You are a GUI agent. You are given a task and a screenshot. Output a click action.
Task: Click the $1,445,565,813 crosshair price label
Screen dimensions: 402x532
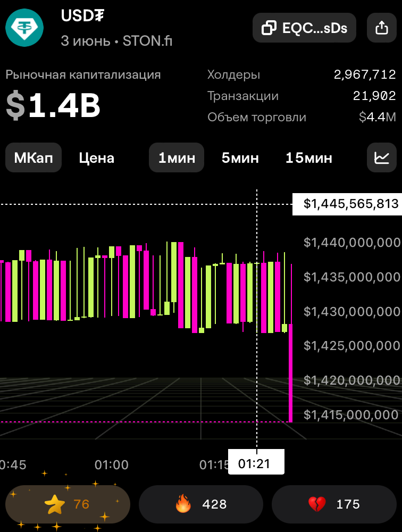coord(347,204)
